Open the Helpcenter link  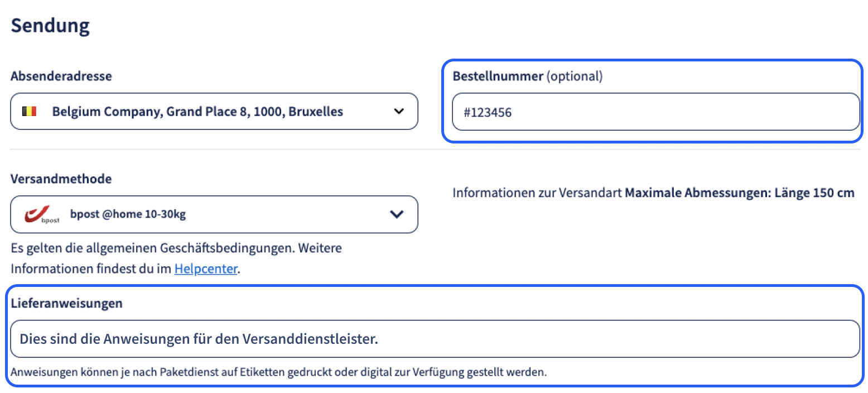tap(206, 269)
